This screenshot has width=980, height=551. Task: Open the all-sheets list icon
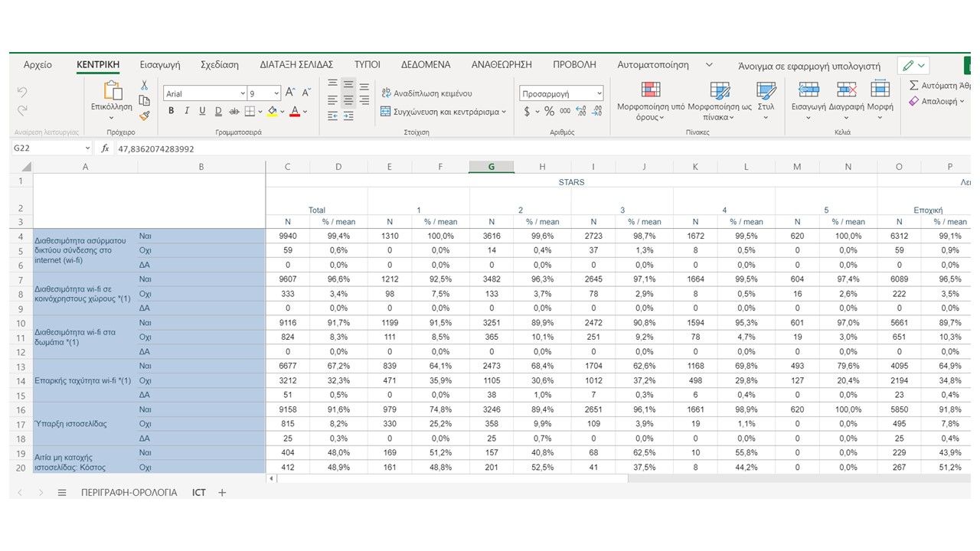coord(62,493)
